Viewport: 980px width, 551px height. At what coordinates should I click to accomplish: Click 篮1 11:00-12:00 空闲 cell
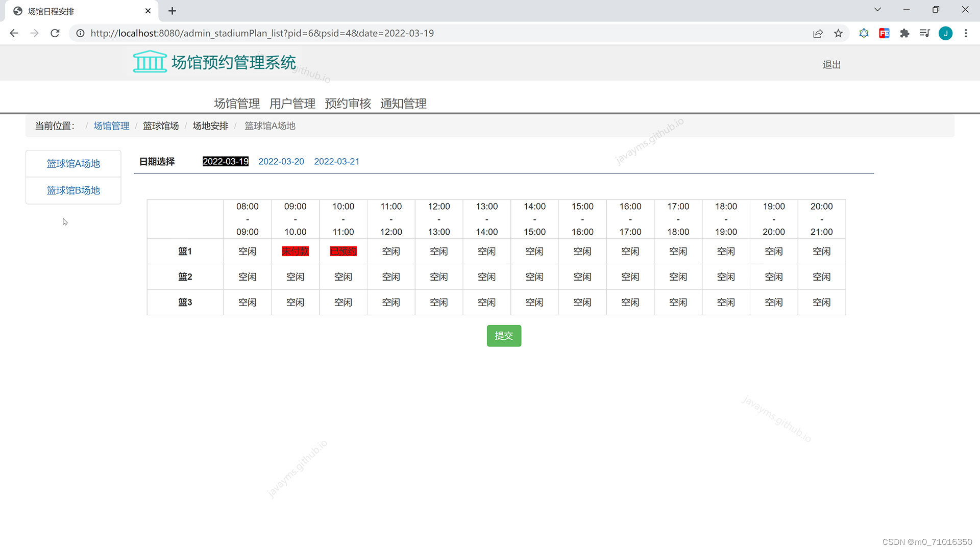click(391, 252)
